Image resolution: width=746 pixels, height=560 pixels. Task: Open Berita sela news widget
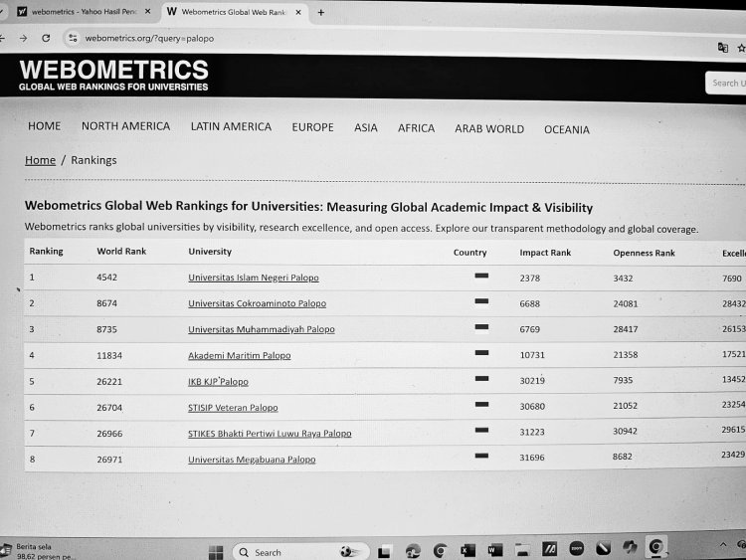[38, 551]
